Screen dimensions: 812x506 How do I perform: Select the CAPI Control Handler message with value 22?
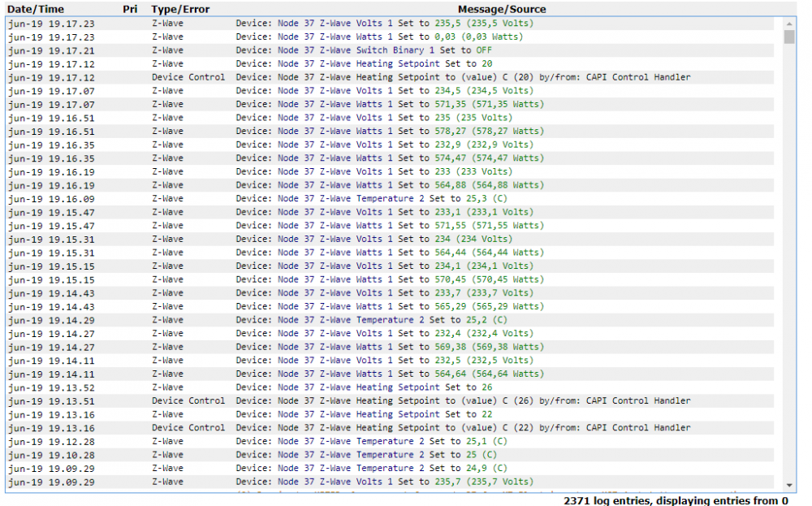(463, 428)
